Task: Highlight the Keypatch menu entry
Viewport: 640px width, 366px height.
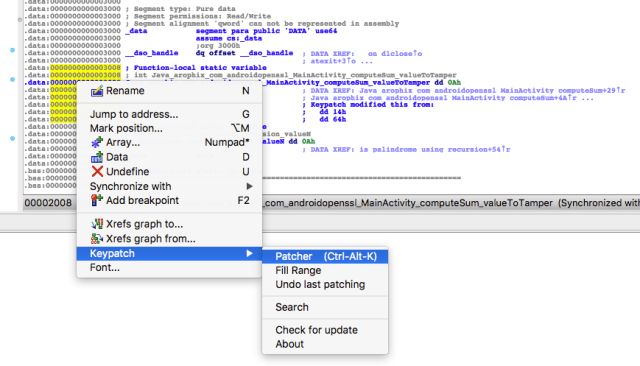Action: [x=169, y=253]
